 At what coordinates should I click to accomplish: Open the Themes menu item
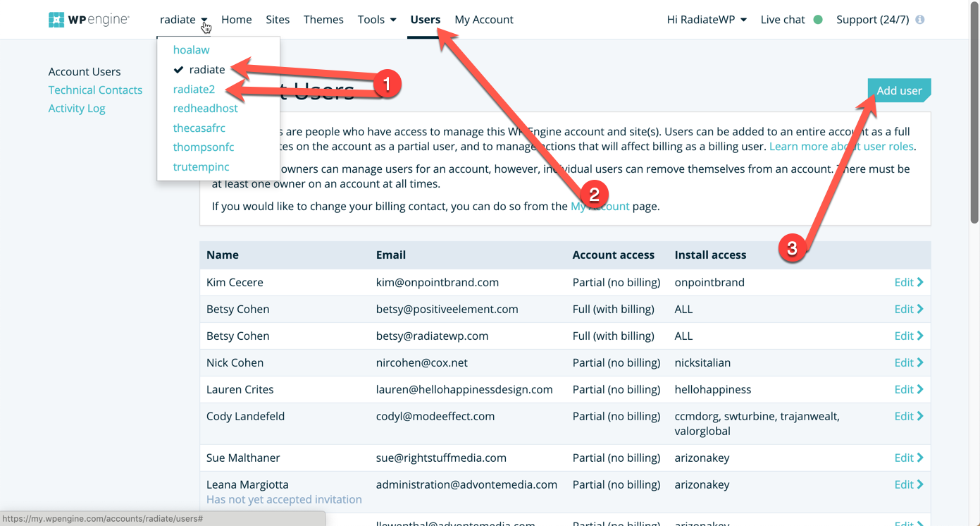click(x=323, y=20)
